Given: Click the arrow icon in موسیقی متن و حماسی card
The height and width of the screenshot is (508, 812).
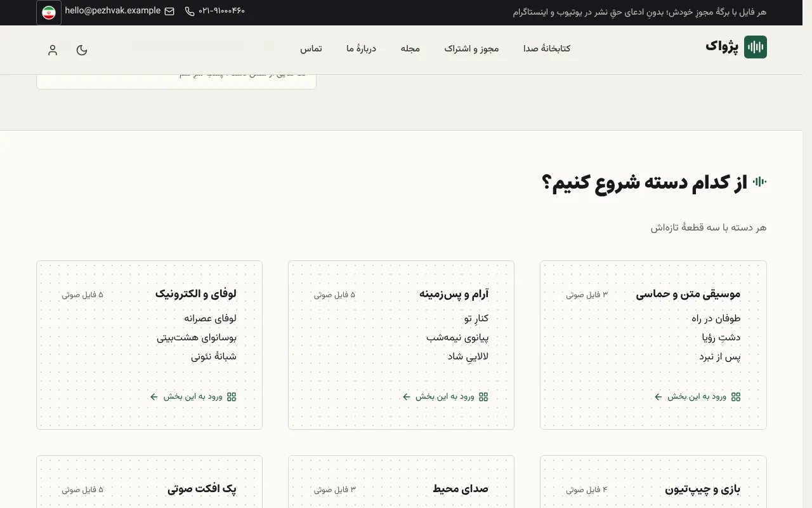Looking at the screenshot, I should pos(658,397).
